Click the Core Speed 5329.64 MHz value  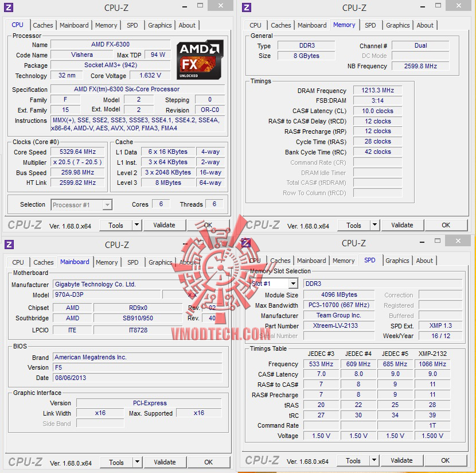tap(78, 152)
